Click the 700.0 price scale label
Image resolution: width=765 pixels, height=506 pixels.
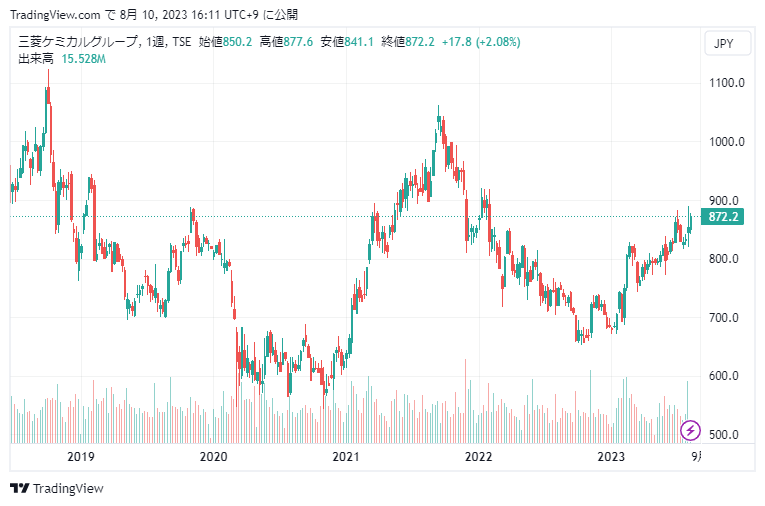[x=722, y=318]
